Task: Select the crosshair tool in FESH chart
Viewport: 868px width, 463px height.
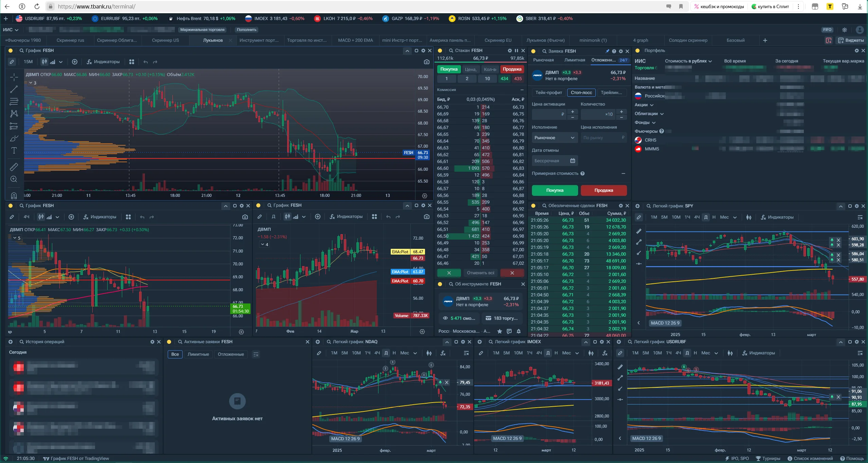Action: (14, 77)
